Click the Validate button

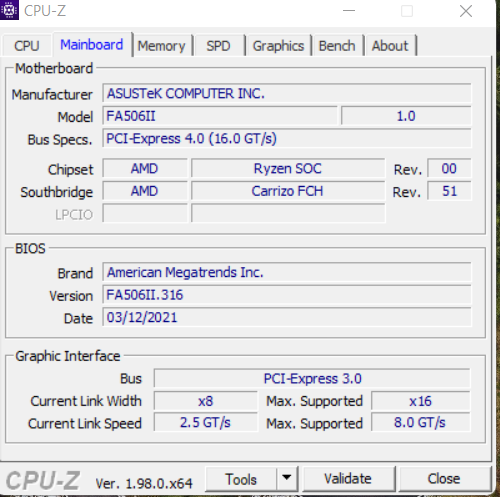tap(348, 479)
